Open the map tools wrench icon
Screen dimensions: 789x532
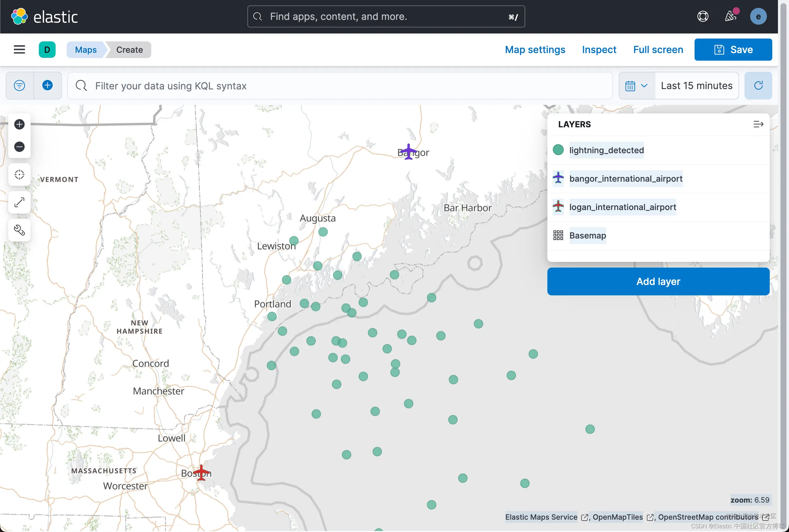tap(19, 230)
